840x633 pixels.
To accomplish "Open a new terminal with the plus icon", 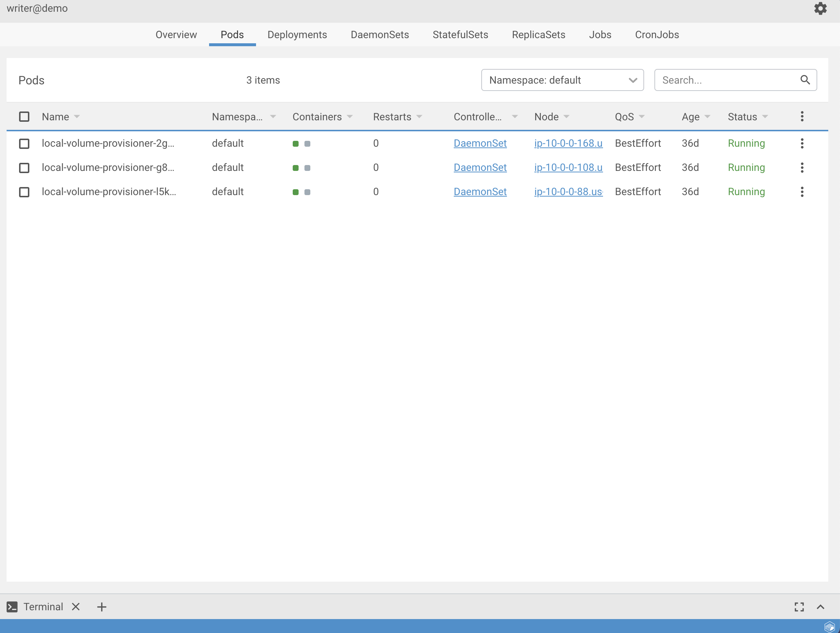I will (101, 607).
